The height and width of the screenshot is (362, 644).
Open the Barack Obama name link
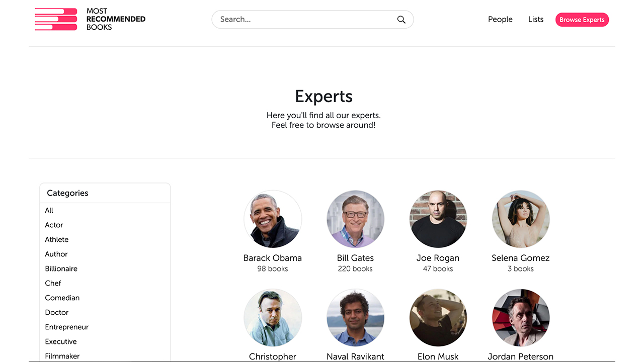click(x=273, y=258)
